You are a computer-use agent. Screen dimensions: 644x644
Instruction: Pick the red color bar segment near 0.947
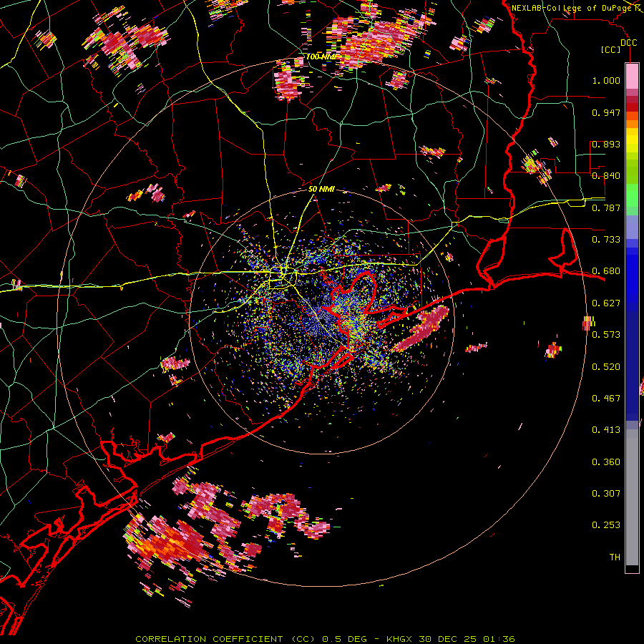tap(632, 107)
